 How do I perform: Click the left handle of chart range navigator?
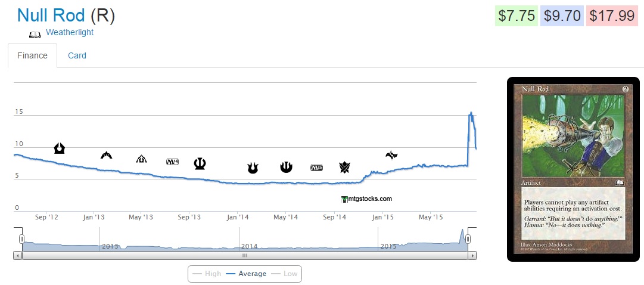21,239
